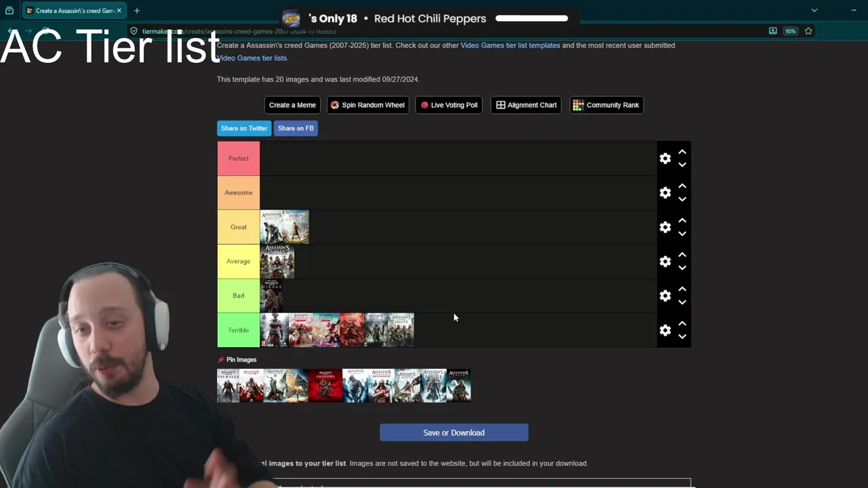This screenshot has height=488, width=868.
Task: Select the Odyssey cover in Great tier
Action: [297, 227]
